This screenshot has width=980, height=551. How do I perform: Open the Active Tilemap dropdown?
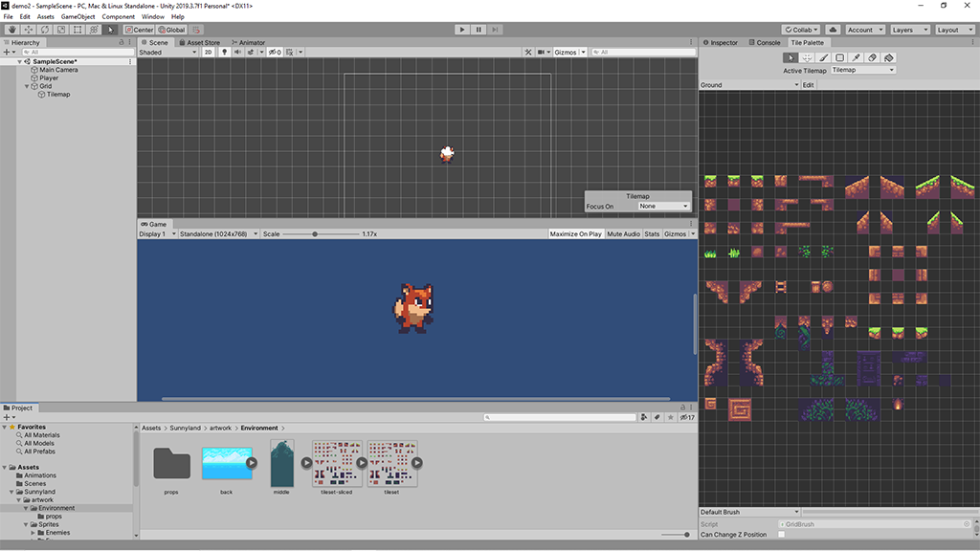pos(862,70)
